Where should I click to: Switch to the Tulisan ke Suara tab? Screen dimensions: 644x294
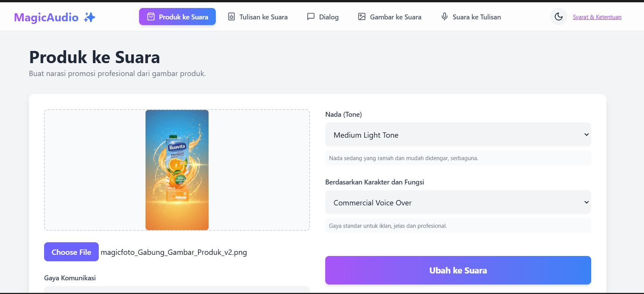263,17
